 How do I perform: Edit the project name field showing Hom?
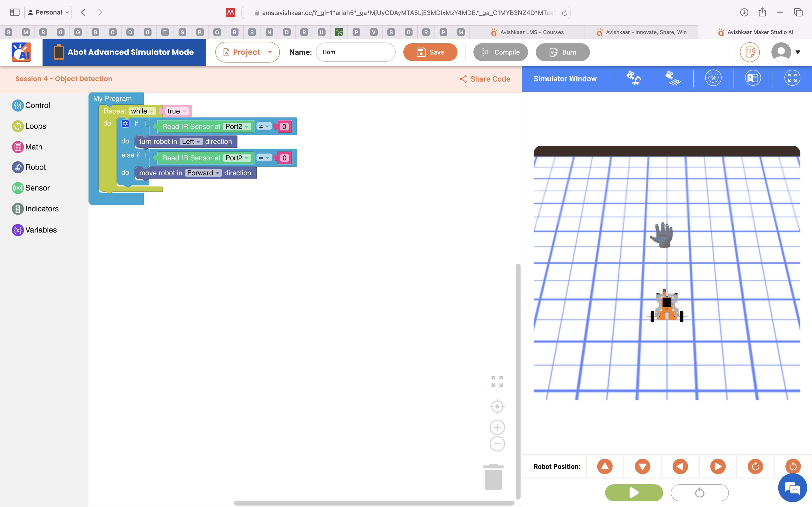[355, 52]
